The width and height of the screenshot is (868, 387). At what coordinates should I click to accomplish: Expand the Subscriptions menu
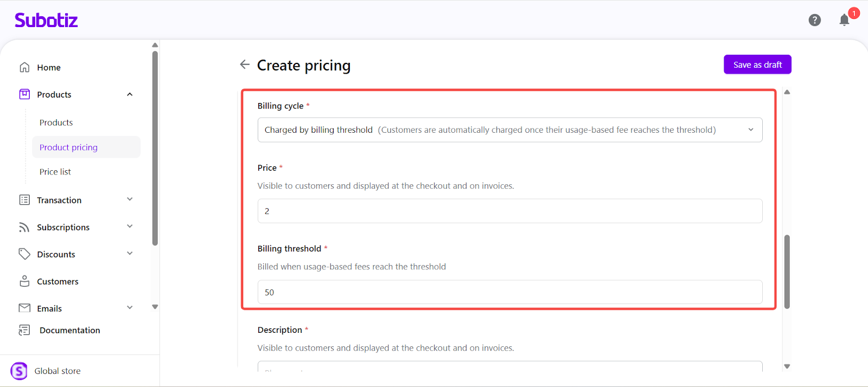[130, 227]
